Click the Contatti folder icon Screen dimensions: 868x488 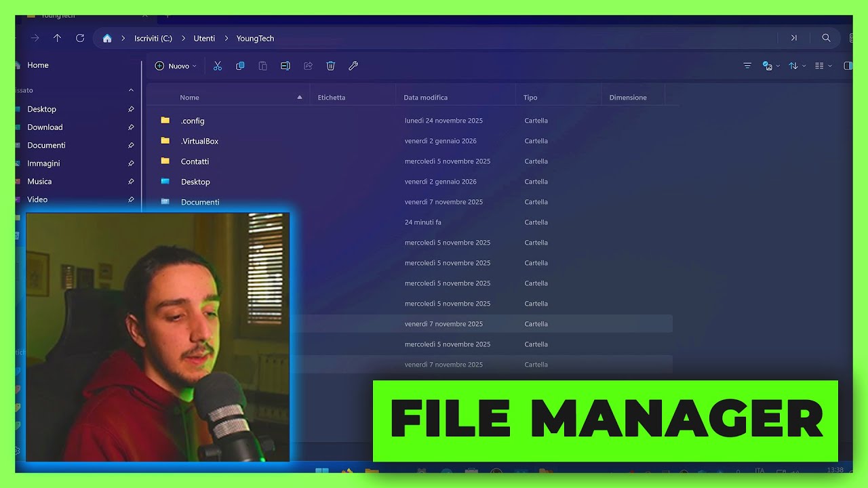165,161
